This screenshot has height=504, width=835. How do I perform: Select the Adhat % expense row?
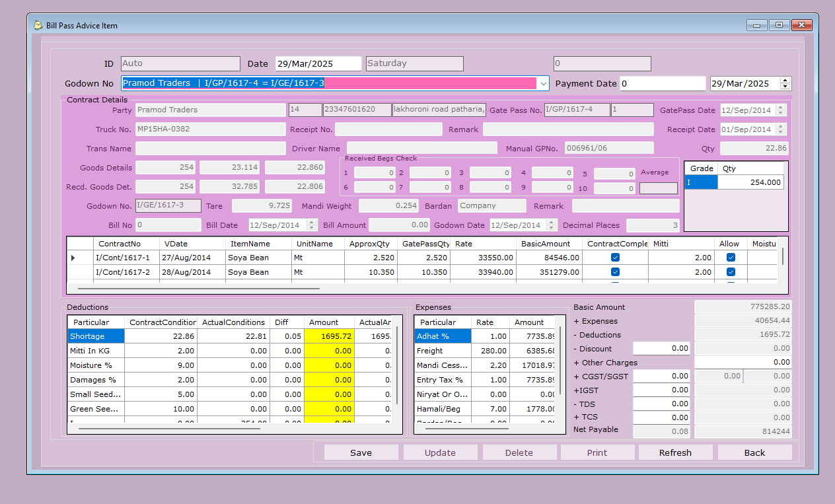[443, 336]
